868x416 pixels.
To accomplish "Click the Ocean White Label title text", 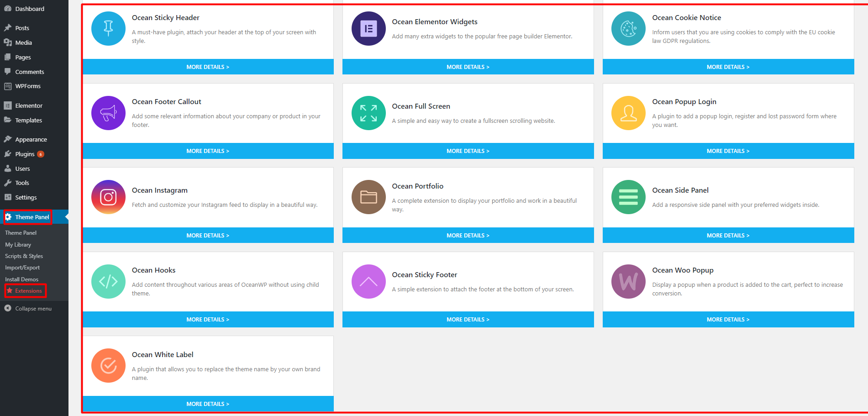I will [163, 355].
